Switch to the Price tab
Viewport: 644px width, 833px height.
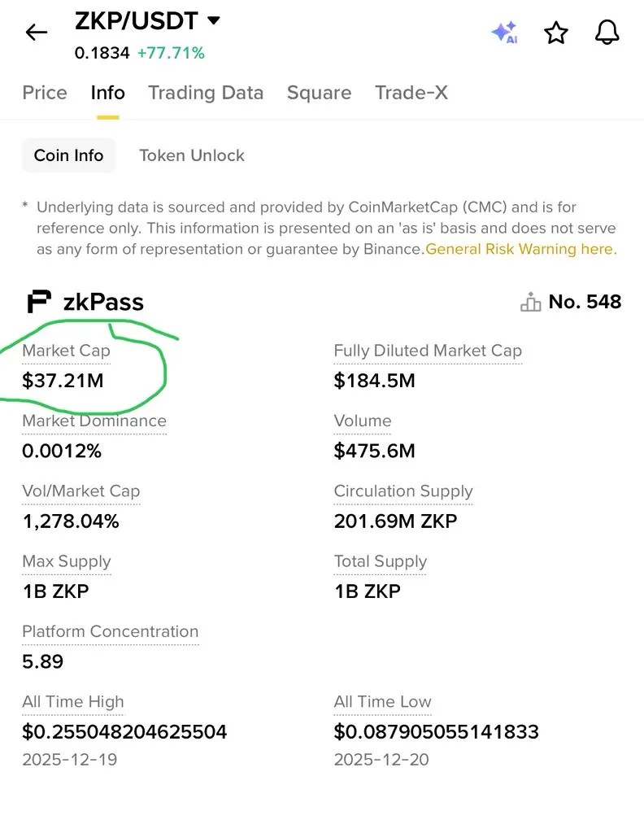[x=45, y=93]
